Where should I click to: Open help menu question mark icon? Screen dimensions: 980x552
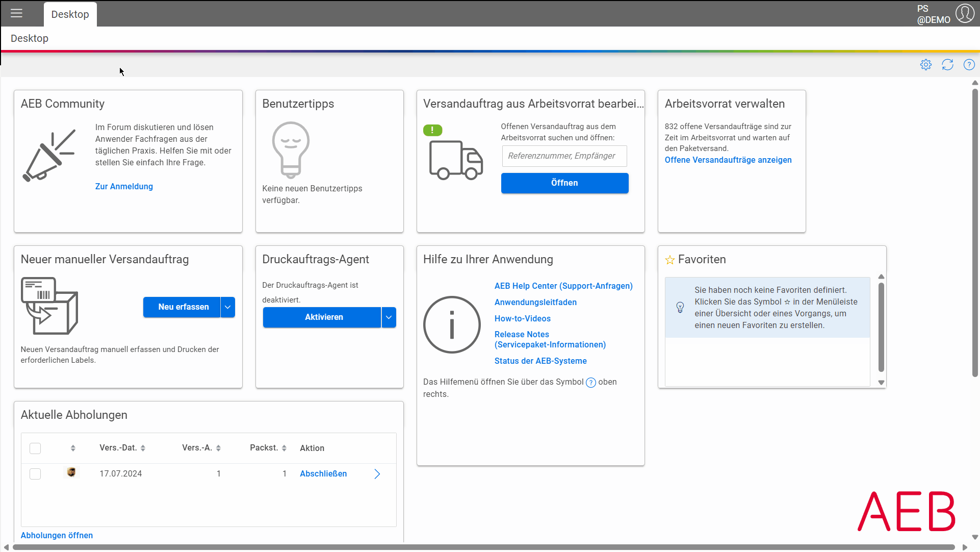pyautogui.click(x=969, y=65)
